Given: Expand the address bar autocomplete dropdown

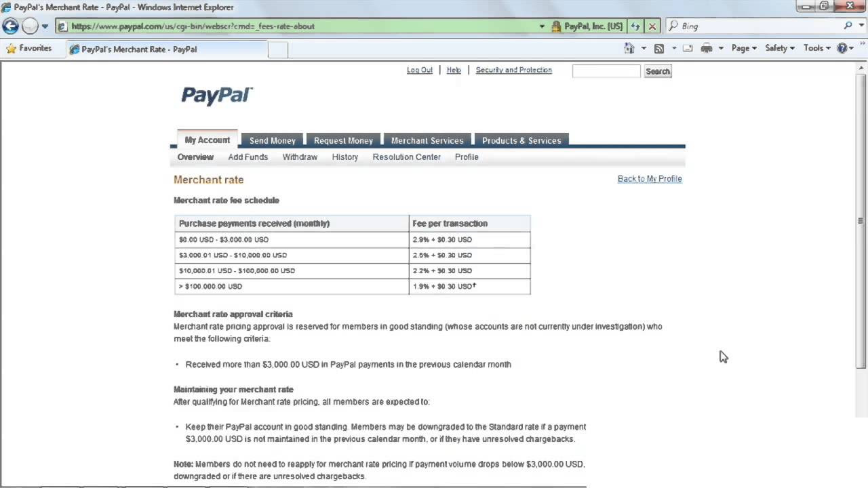Looking at the screenshot, I should tap(542, 26).
